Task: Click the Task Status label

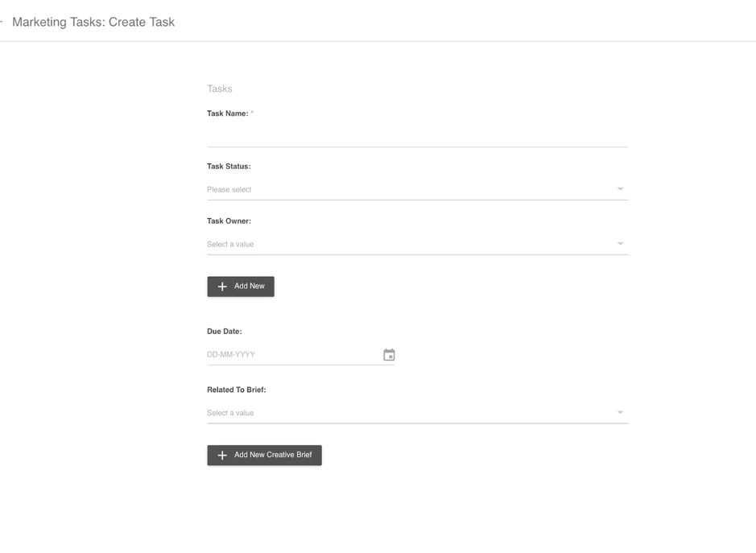Action: (229, 167)
